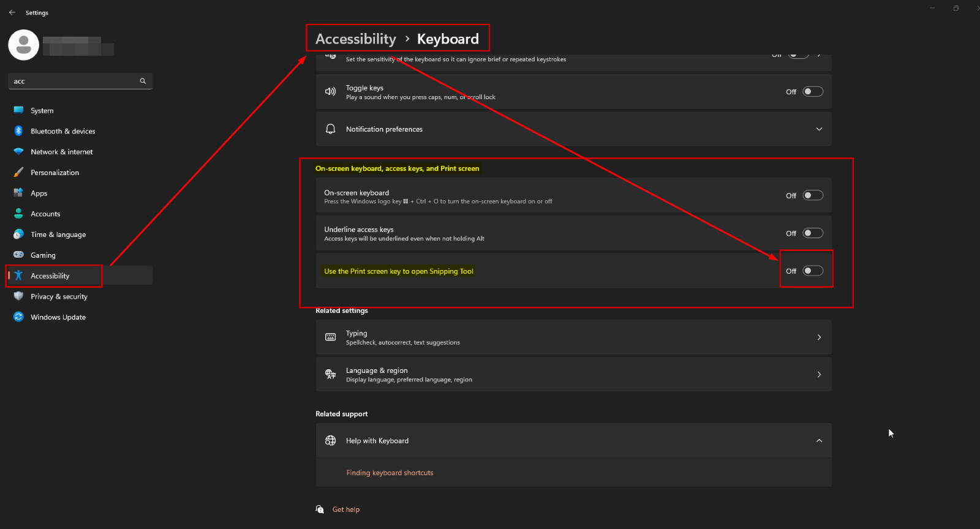Image resolution: width=980 pixels, height=529 pixels.
Task: Click the Gaming controller icon
Action: pyautogui.click(x=18, y=255)
